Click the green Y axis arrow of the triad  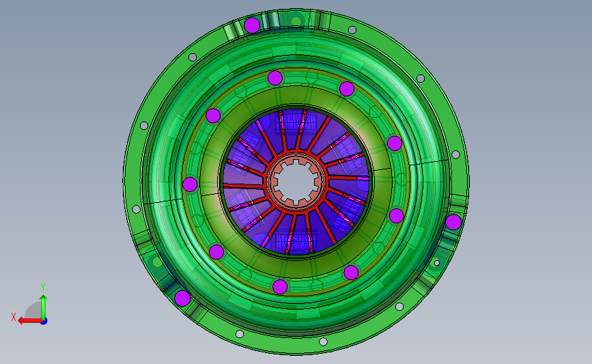[44, 307]
